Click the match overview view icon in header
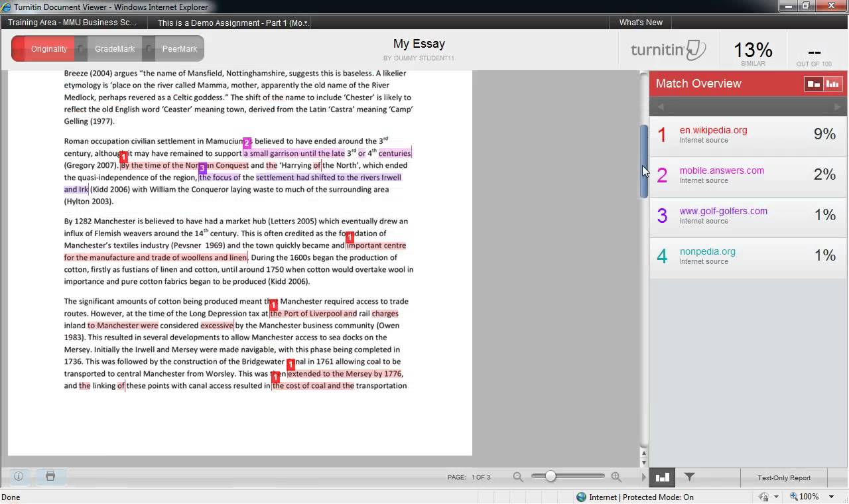The height and width of the screenshot is (504, 849). [x=813, y=84]
